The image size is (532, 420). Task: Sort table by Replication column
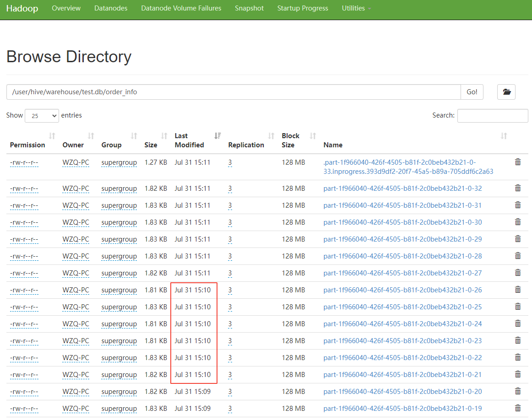[x=251, y=140]
